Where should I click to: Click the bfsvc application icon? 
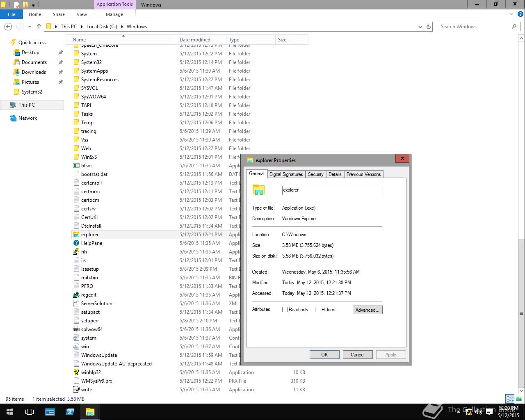tap(76, 166)
